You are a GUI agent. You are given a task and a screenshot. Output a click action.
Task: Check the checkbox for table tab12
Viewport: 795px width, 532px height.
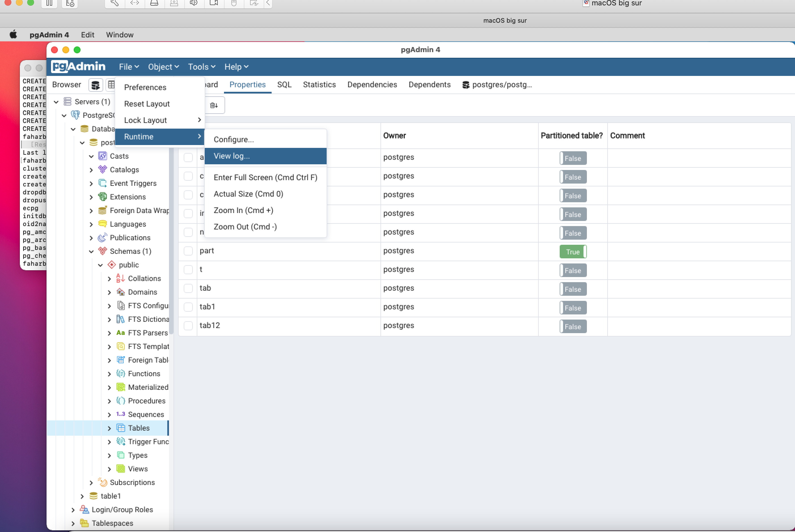188,325
